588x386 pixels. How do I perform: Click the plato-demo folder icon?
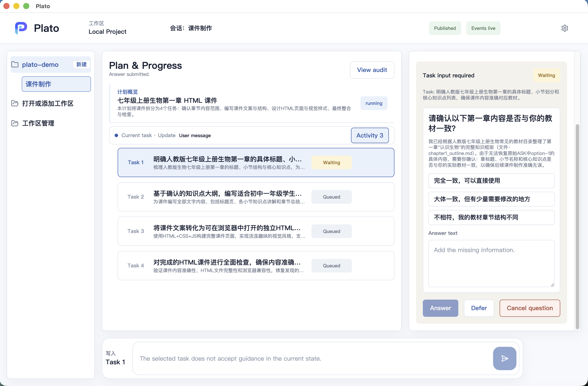tap(15, 64)
